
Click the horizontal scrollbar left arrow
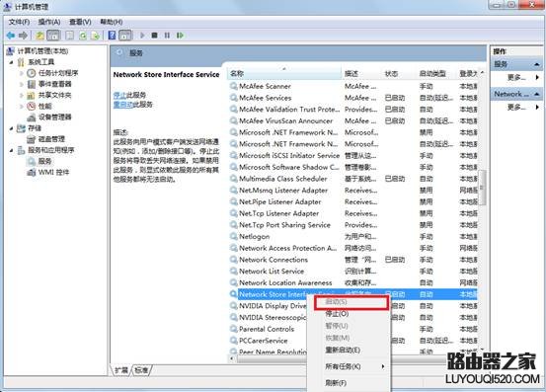(232, 358)
